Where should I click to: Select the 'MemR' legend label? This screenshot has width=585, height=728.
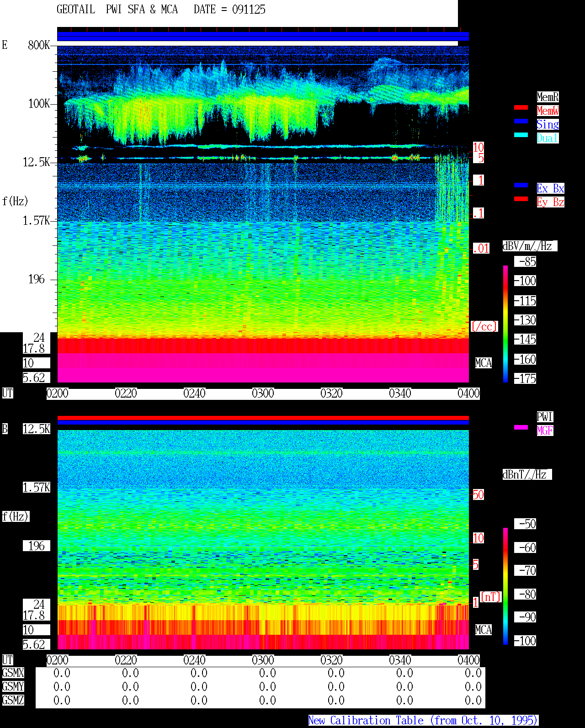pos(548,97)
